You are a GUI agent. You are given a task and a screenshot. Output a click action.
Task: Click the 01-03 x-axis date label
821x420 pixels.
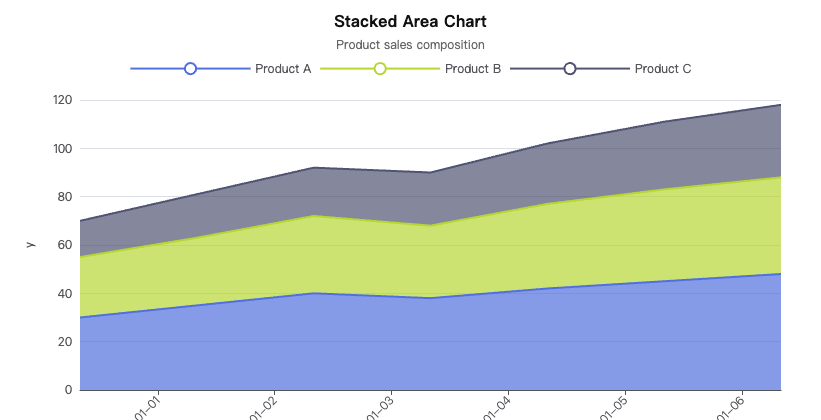[x=379, y=410]
